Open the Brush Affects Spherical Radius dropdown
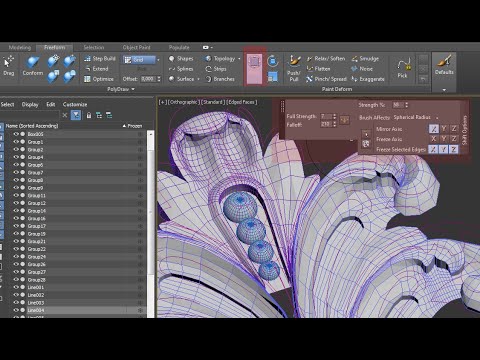 [x=415, y=117]
